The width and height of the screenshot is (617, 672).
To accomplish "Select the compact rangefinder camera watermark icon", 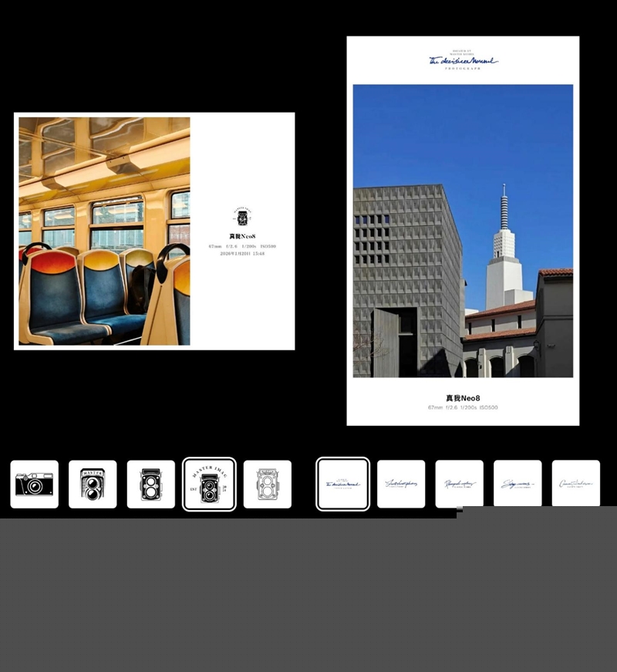I will [34, 485].
